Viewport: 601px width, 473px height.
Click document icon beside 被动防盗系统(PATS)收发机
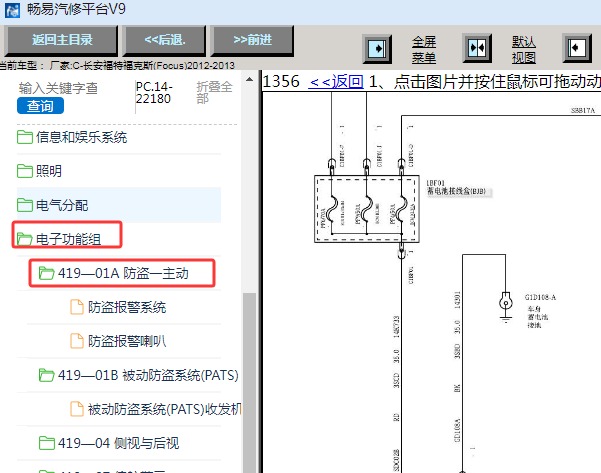(x=77, y=409)
